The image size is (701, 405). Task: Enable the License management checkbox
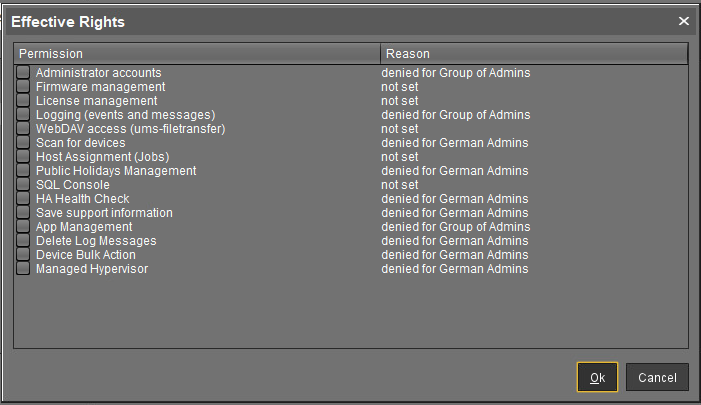23,101
